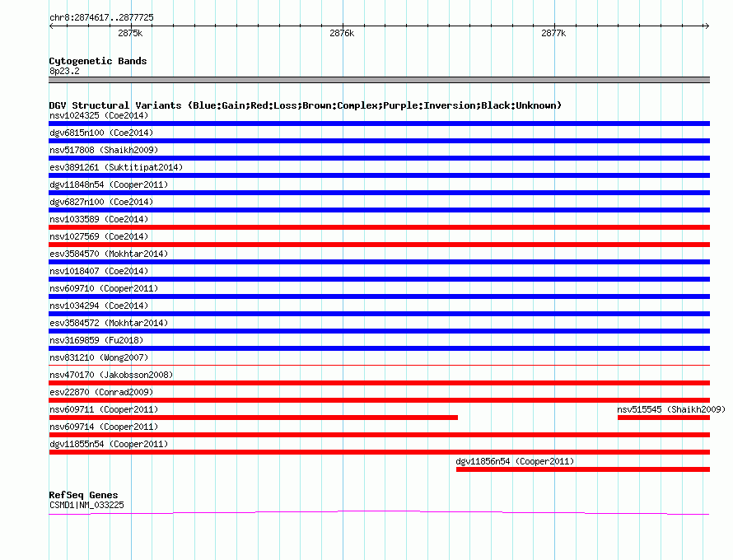Open esv22870 (Conrad2009) label
733x560 pixels.
coord(101,392)
